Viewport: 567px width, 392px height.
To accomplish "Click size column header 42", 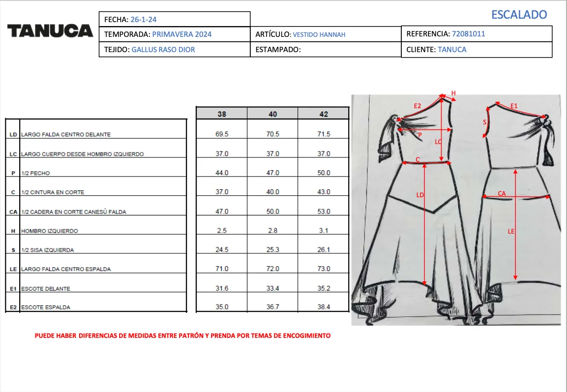I will click(324, 114).
